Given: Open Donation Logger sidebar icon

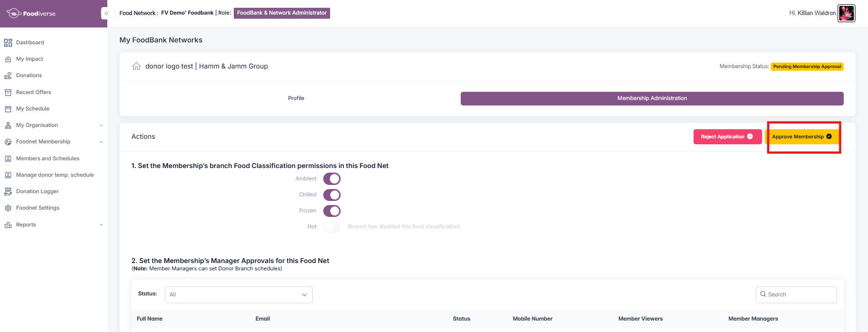Looking at the screenshot, I should [x=8, y=191].
